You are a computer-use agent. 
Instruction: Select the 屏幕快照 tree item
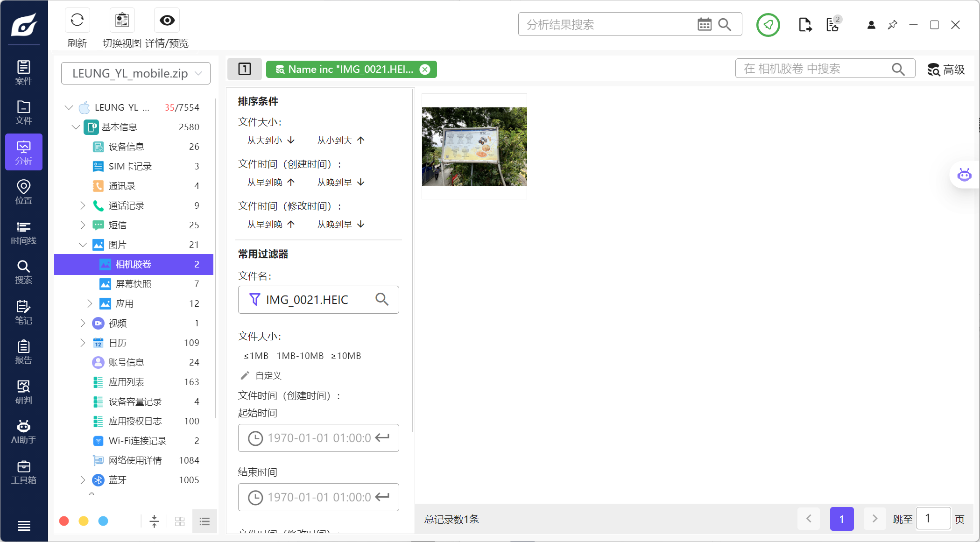pos(134,284)
